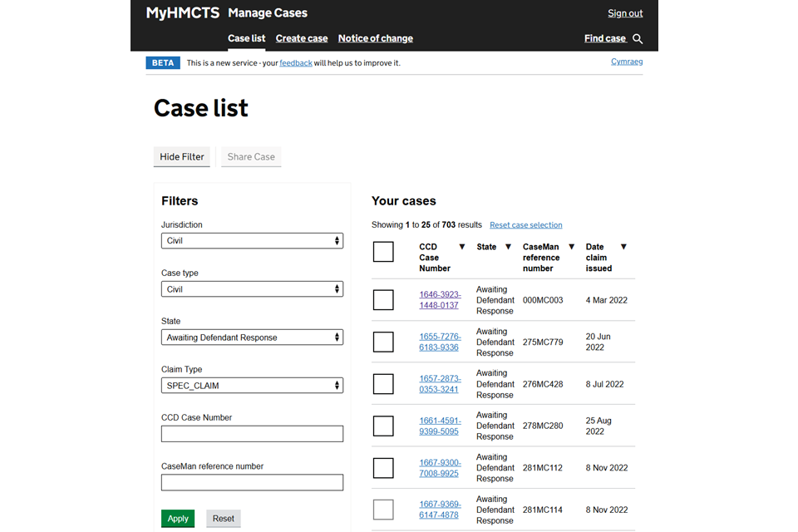Select checkbox for case 1646-3923-1448-0137

(x=383, y=300)
